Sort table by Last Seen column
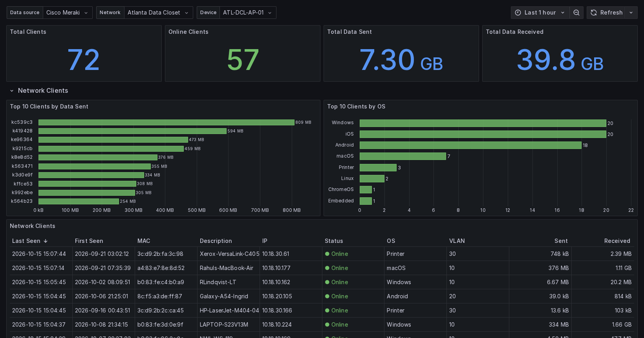Viewport: 644px width, 338px height. coord(30,241)
